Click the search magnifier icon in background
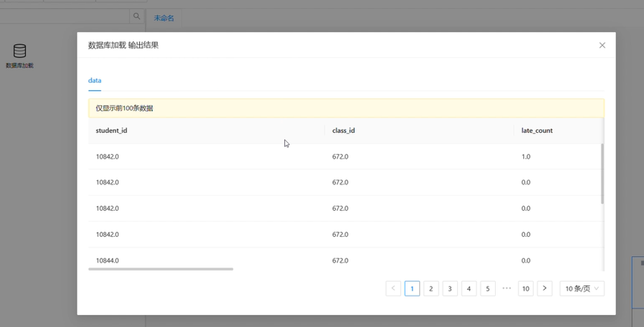Screen dimensions: 644x327 (x=136, y=16)
